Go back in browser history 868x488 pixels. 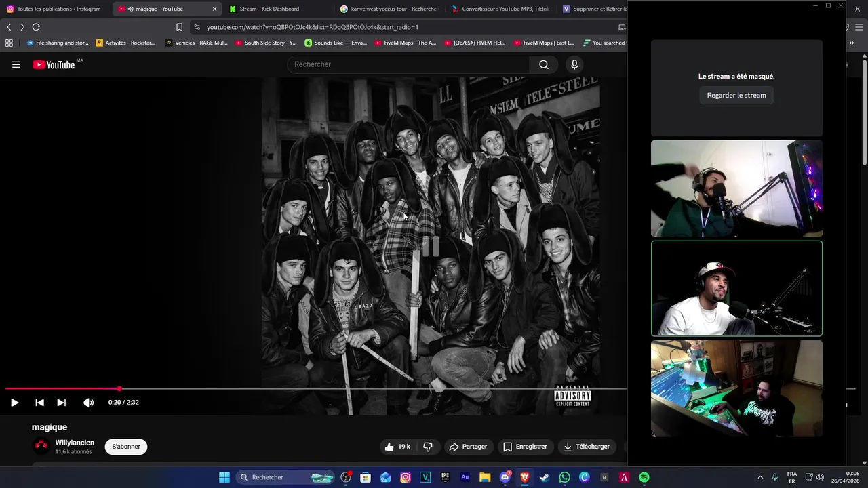click(9, 27)
